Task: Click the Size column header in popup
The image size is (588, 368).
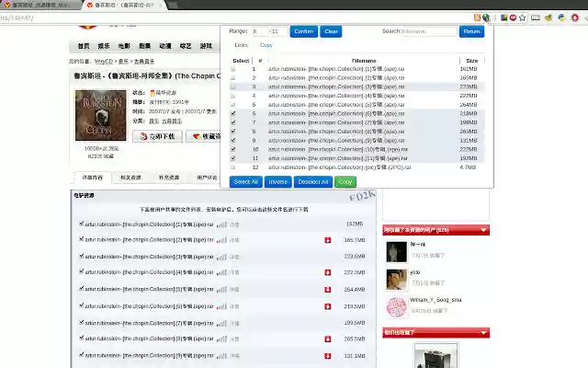Action: tap(471, 61)
